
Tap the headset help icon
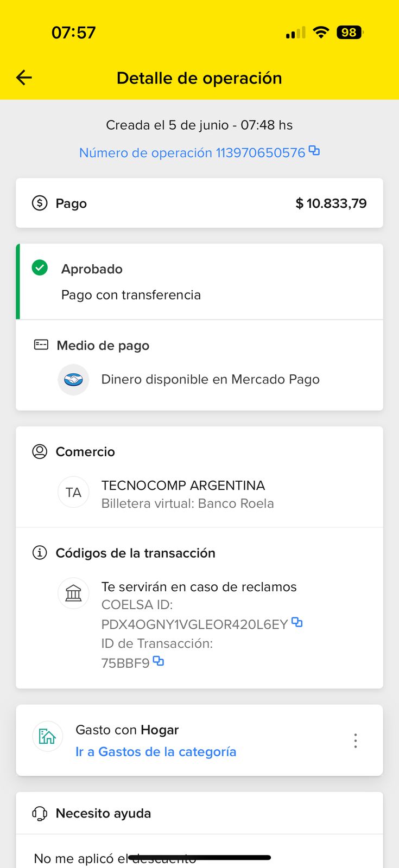pyautogui.click(x=40, y=814)
